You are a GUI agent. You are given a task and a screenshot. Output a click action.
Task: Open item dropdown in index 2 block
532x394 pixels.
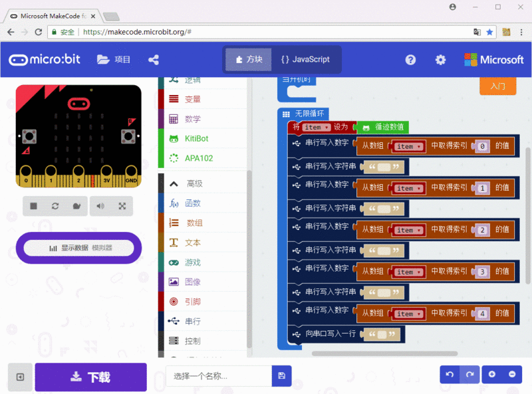tap(410, 231)
